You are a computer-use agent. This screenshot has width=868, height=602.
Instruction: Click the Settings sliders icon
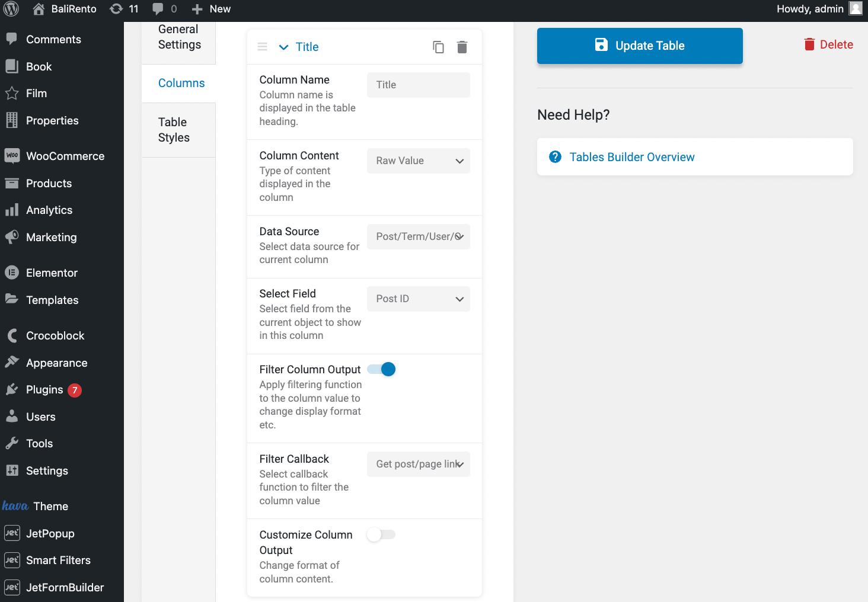click(x=11, y=470)
